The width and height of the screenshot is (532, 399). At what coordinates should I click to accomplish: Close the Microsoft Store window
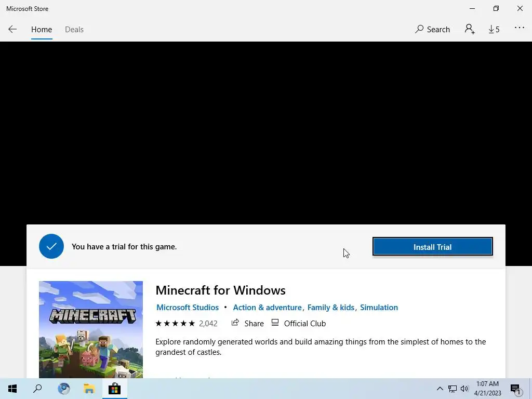click(x=520, y=8)
